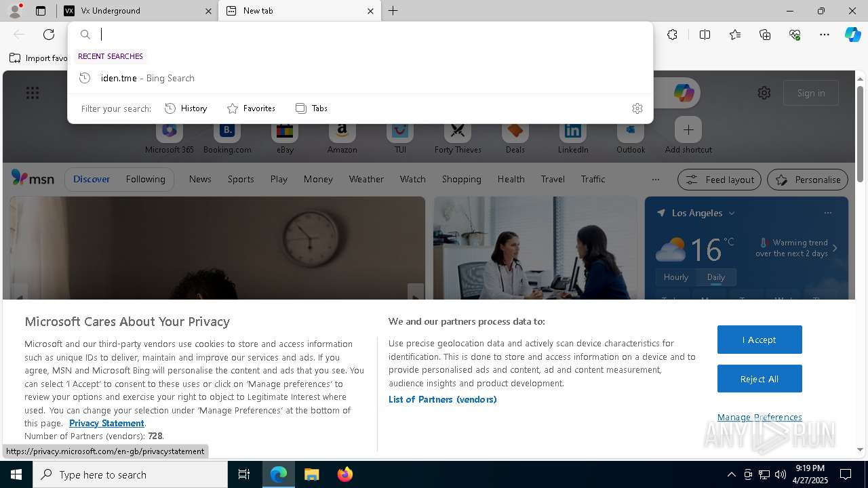Image resolution: width=868 pixels, height=488 pixels.
Task: Switch weather to Daily view
Action: [x=715, y=277]
